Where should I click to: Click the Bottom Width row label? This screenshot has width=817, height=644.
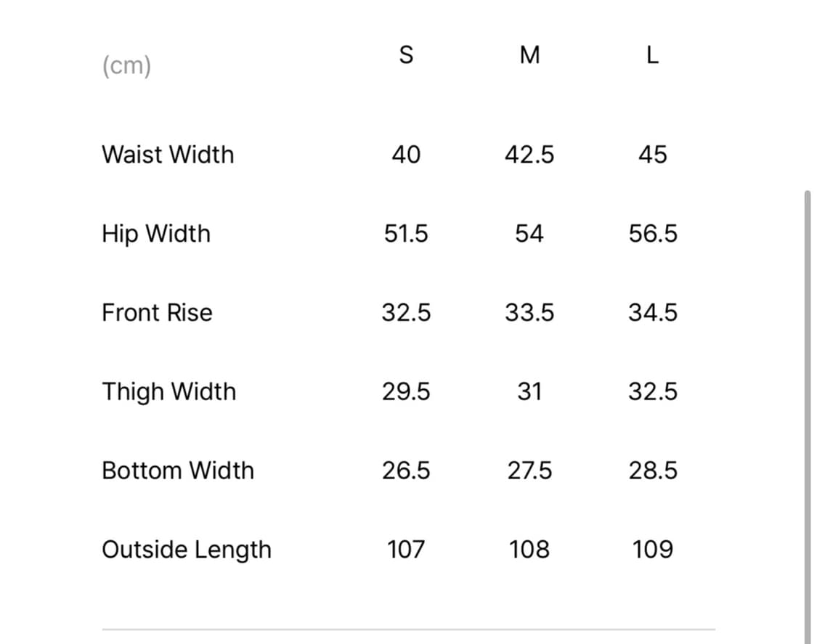pos(178,470)
